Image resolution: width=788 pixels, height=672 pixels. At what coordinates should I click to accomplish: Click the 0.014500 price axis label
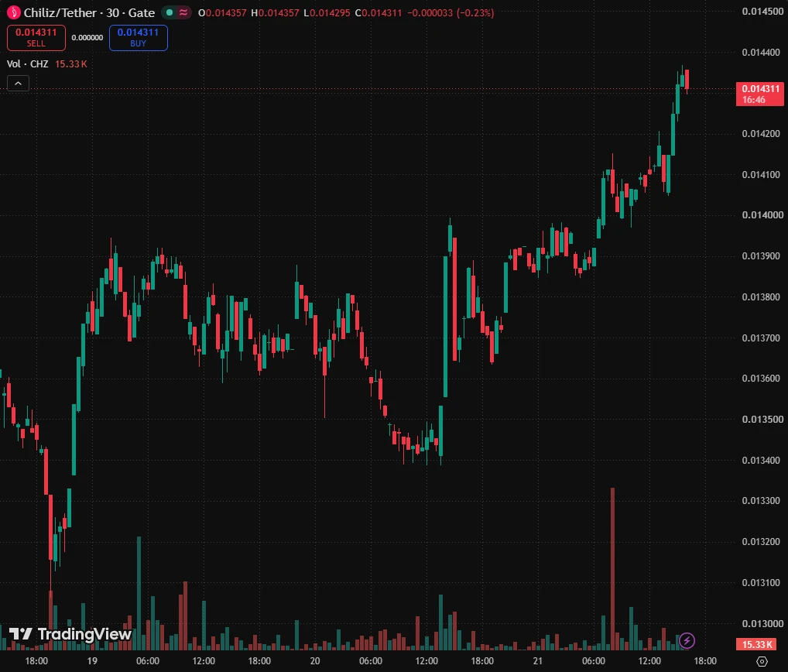762,12
